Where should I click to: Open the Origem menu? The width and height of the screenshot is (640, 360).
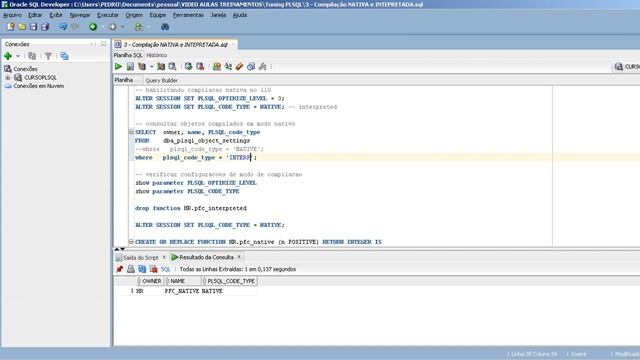134,15
